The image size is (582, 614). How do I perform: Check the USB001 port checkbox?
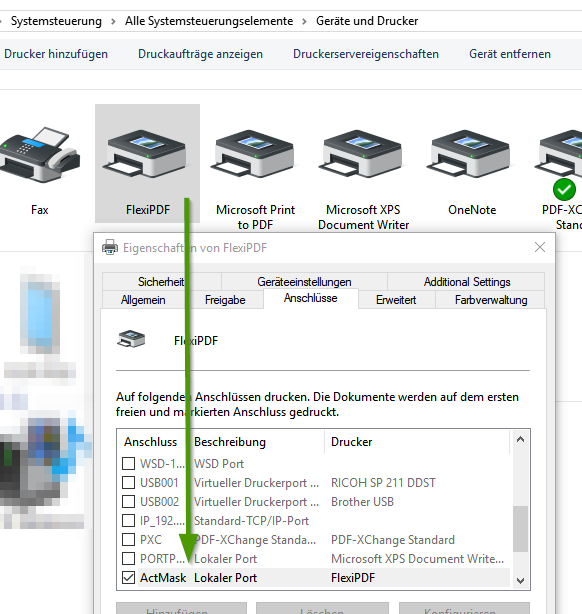coord(128,482)
